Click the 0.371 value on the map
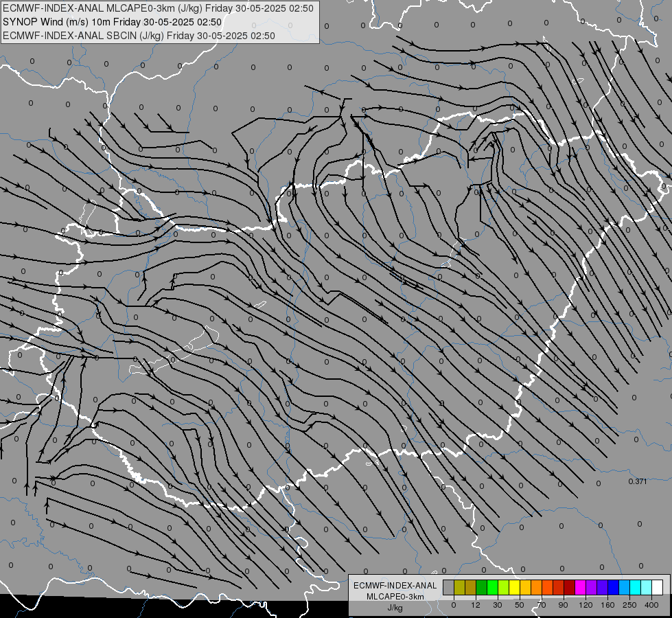672x618 pixels. click(x=637, y=481)
